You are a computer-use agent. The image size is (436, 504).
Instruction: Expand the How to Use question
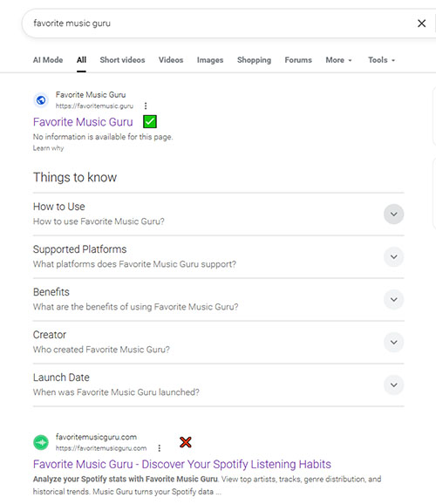pyautogui.click(x=393, y=215)
